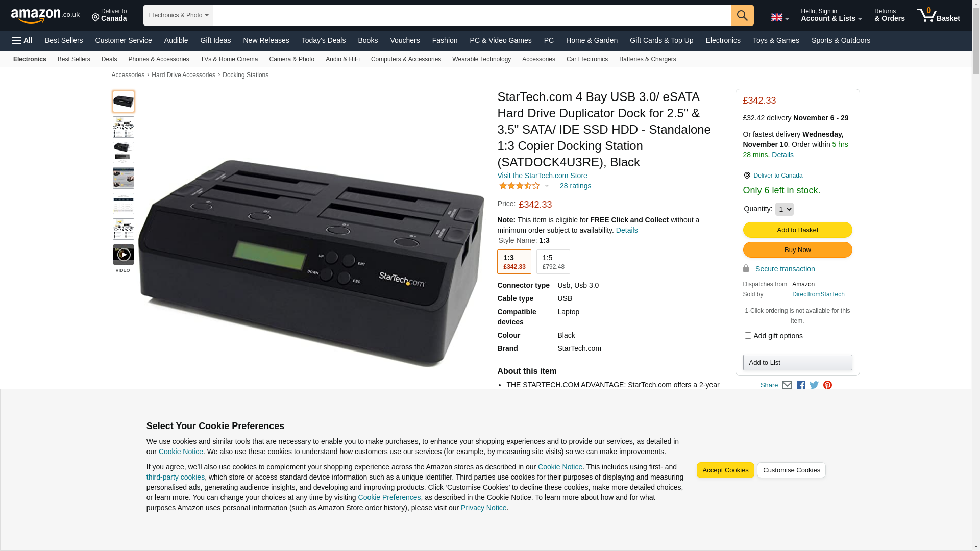
Task: Go to Computers & Accessories subcategory
Action: 406,59
